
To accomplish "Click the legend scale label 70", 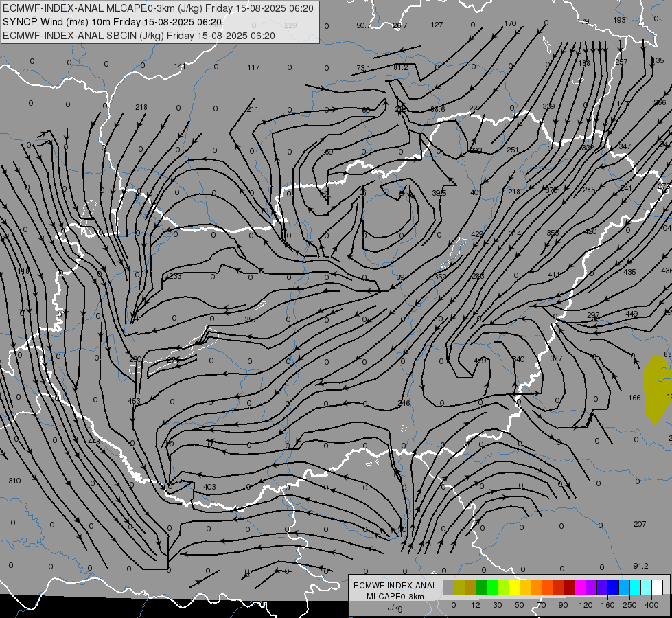I will 542,605.
